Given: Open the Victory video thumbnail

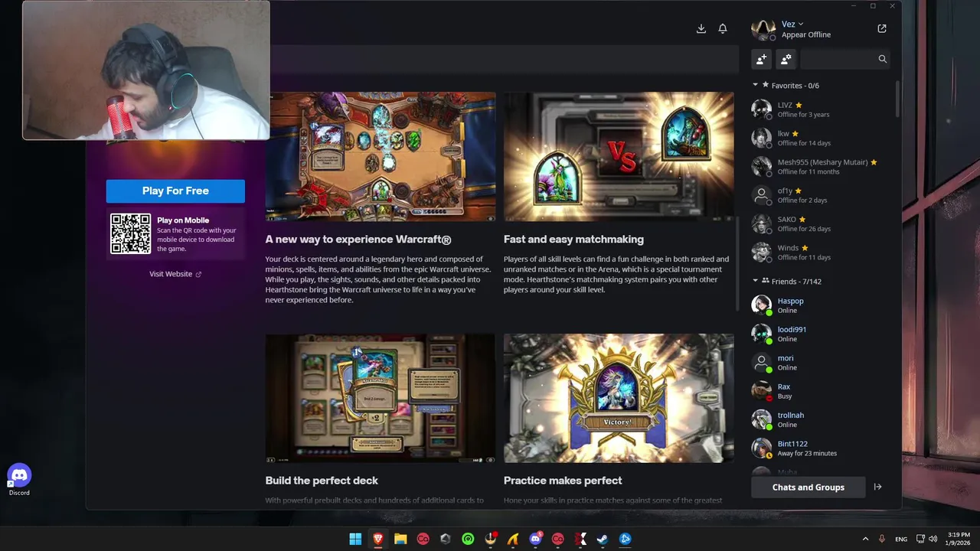Looking at the screenshot, I should tap(619, 398).
